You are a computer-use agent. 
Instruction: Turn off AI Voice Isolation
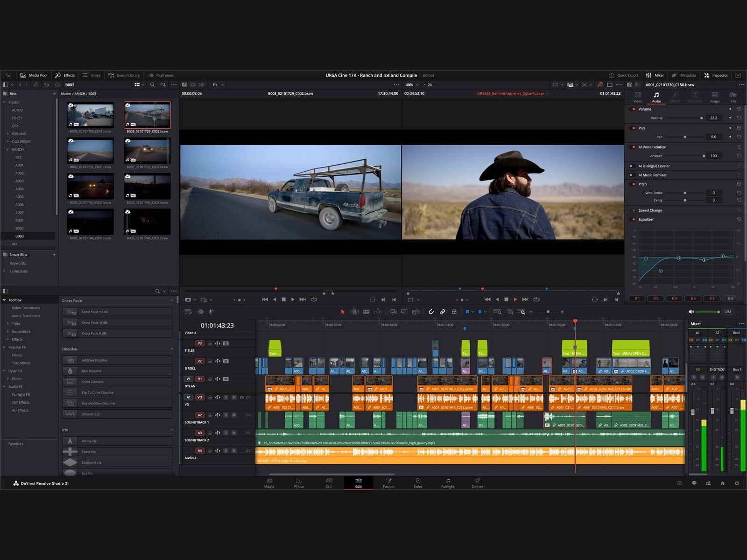pyautogui.click(x=633, y=147)
